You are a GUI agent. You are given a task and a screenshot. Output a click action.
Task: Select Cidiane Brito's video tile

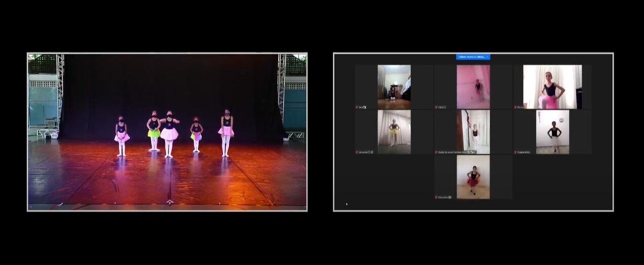pos(552,132)
